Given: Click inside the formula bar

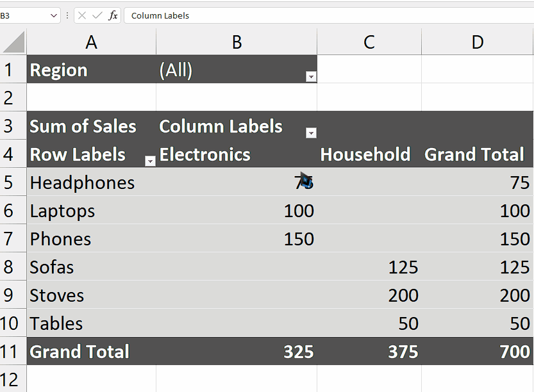Looking at the screenshot, I should tap(256, 15).
